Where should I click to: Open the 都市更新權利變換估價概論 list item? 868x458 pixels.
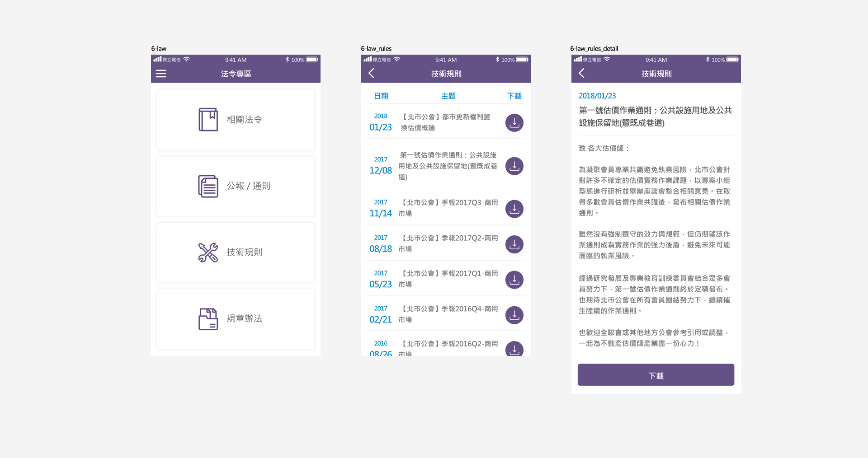tap(445, 122)
